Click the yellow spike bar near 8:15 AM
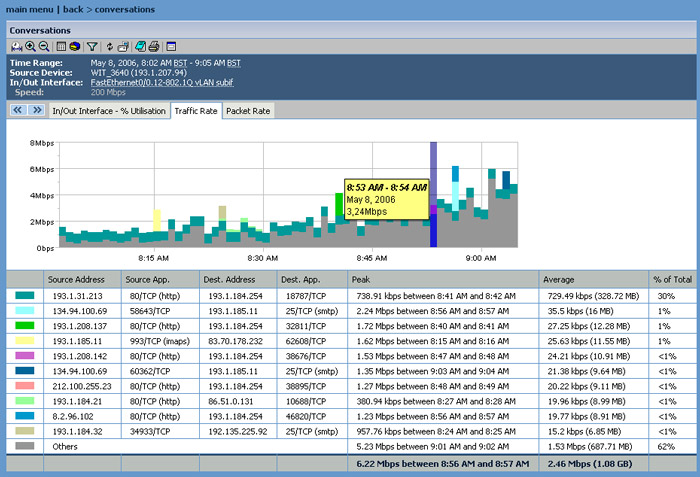Viewport: 700px width, 477px height. [x=157, y=220]
